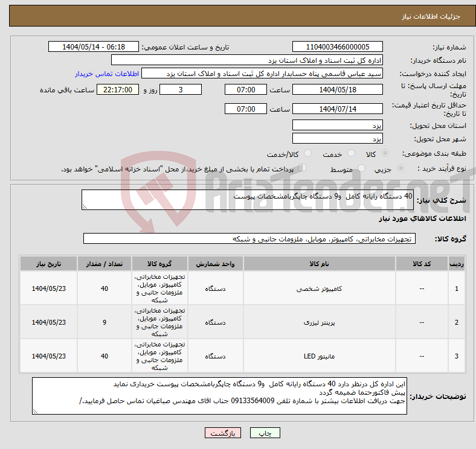Select the متوسط purchase type radio
This screenshot has height=449, width=476.
[362, 168]
